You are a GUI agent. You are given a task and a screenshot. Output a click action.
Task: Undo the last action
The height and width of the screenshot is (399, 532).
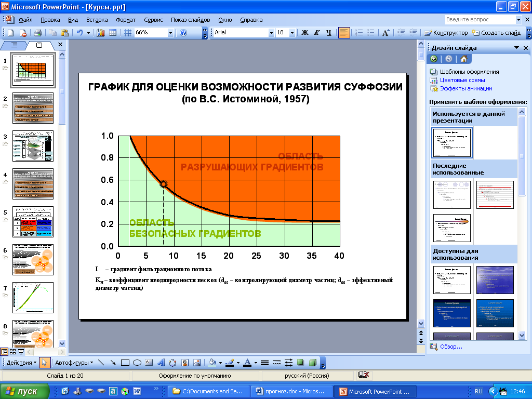79,33
